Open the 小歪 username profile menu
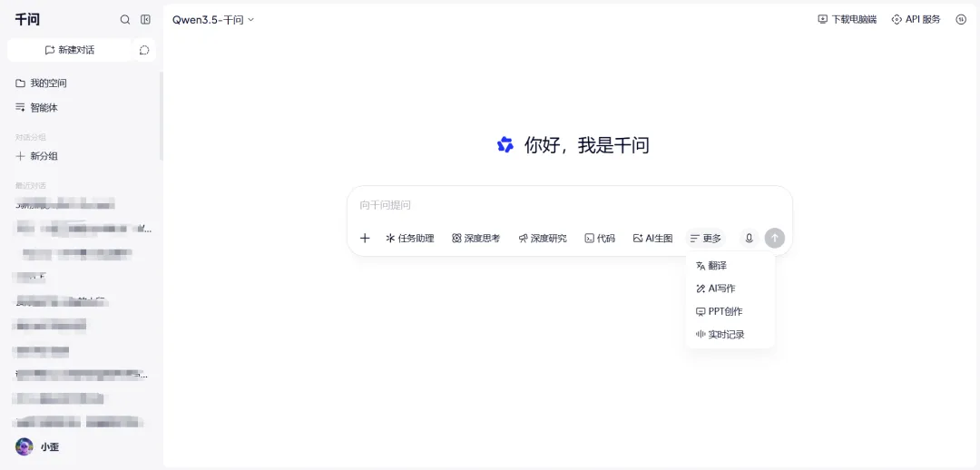This screenshot has height=470, width=980. tap(50, 447)
